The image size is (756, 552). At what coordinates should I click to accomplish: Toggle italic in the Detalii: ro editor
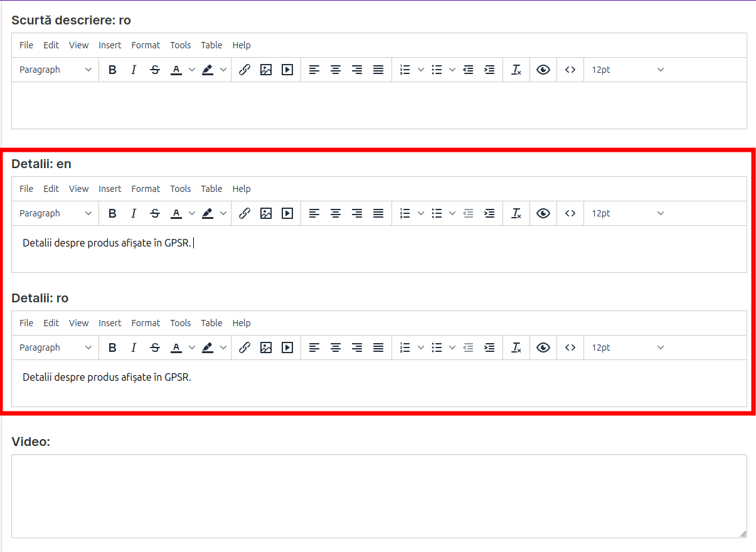click(134, 348)
